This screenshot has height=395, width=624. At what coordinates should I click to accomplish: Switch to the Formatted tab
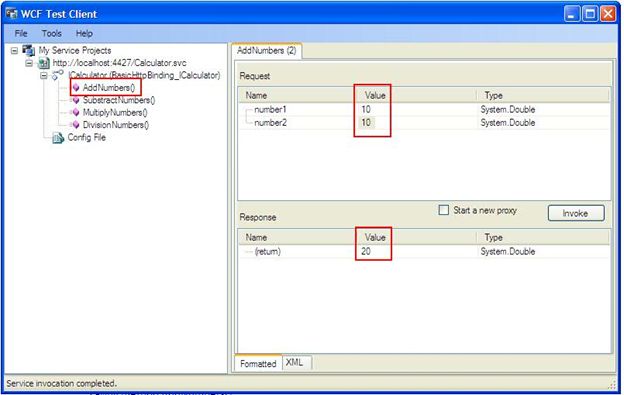tap(258, 364)
